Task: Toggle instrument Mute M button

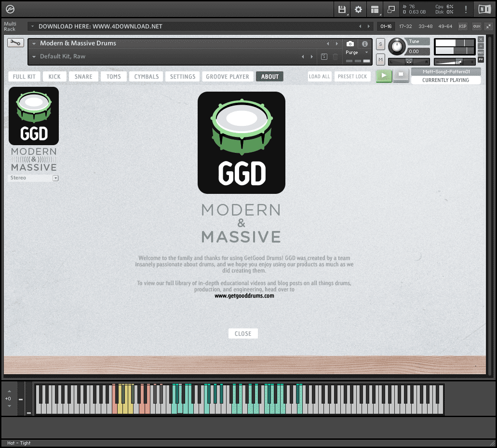Action: (x=380, y=59)
